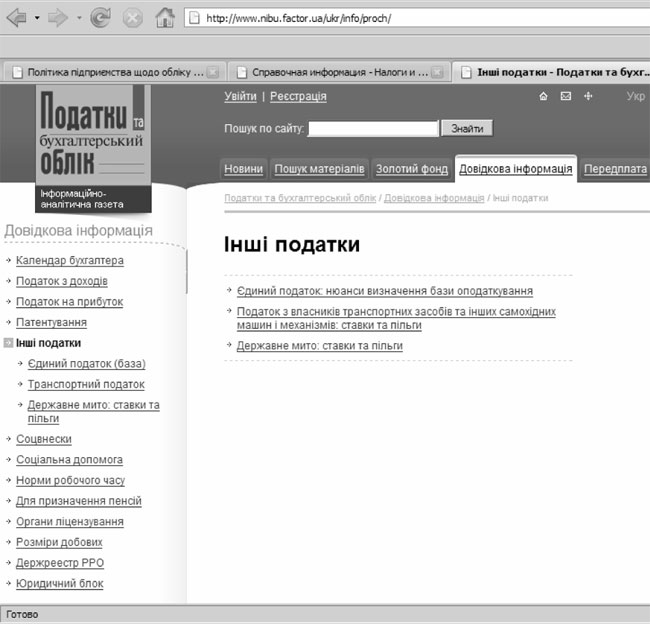The width and height of the screenshot is (650, 624).
Task: Click the sitemap icon beside the envelope
Action: [x=588, y=97]
